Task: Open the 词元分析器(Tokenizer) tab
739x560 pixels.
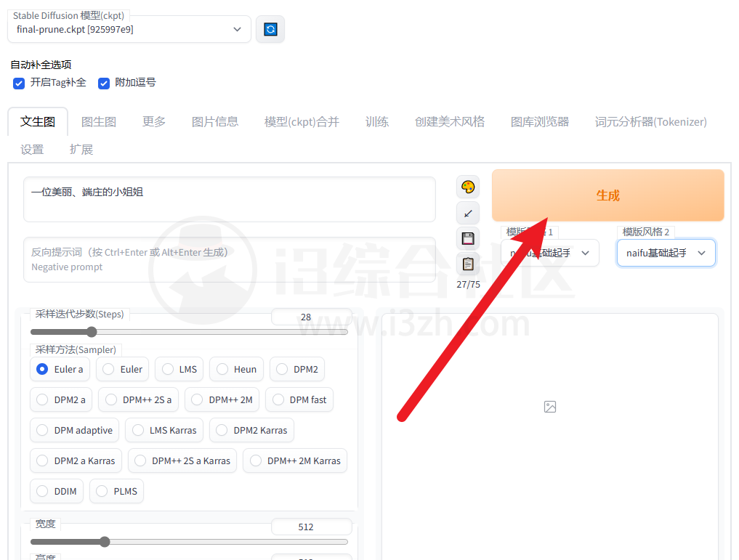Action: (x=651, y=122)
